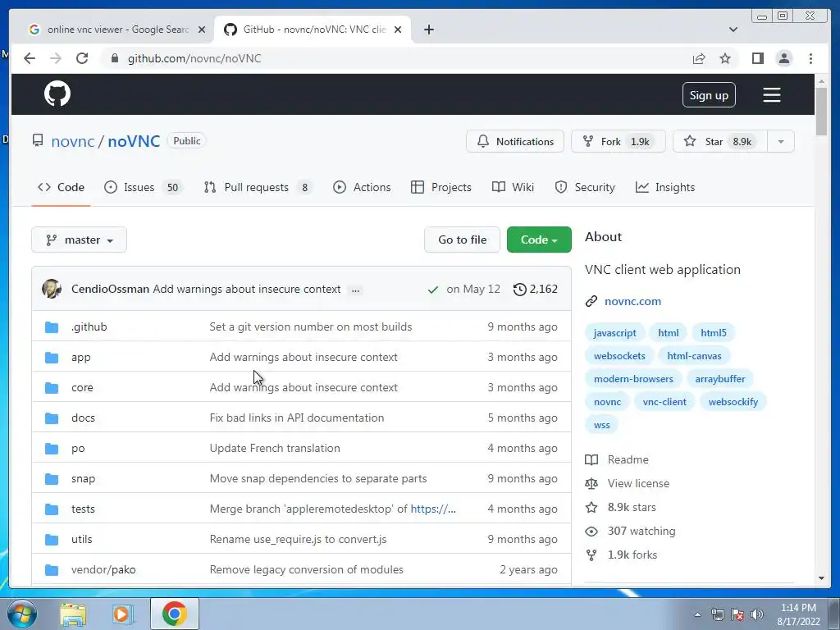Click the Sign up button
840x630 pixels.
709,95
